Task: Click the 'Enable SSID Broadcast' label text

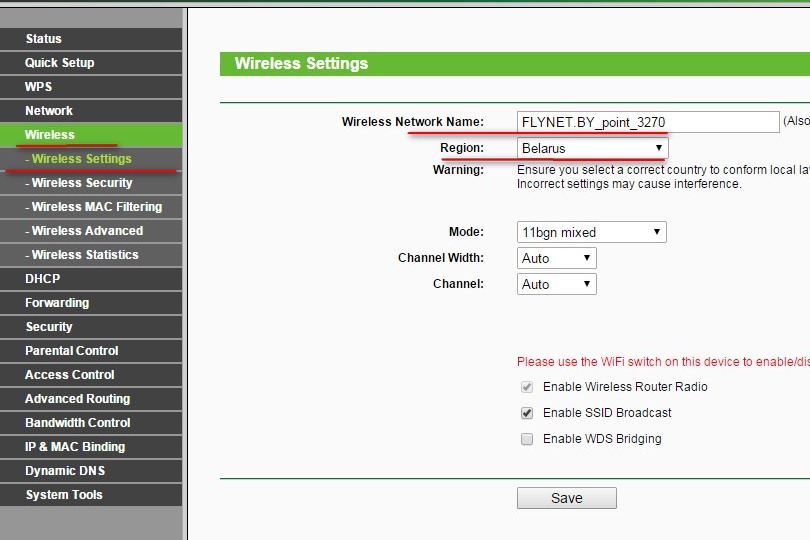Action: [x=607, y=413]
